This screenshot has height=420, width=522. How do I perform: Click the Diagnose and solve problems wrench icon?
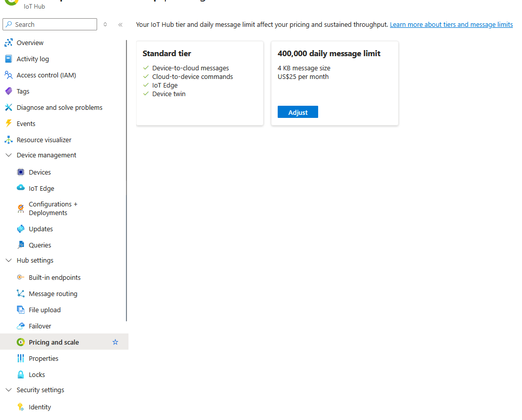[x=9, y=107]
